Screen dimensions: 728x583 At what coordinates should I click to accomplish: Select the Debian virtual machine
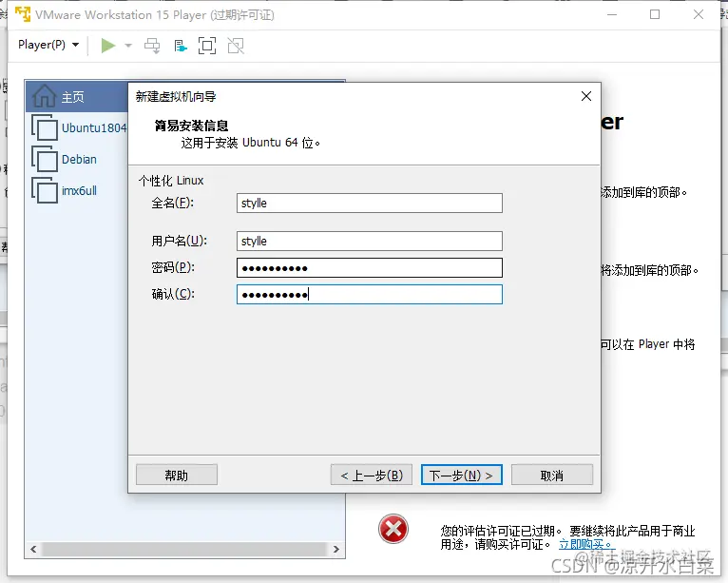pyautogui.click(x=80, y=160)
